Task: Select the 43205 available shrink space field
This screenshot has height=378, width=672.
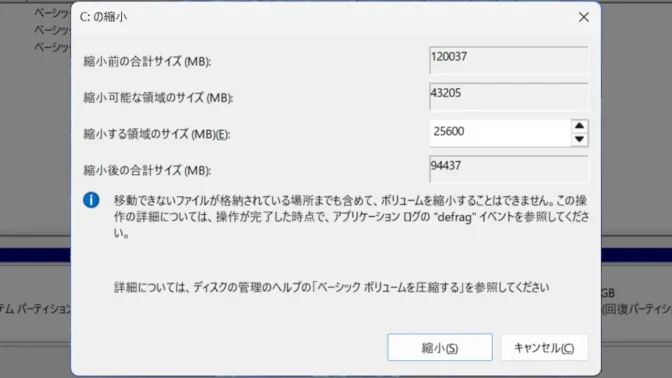Action: (509, 96)
